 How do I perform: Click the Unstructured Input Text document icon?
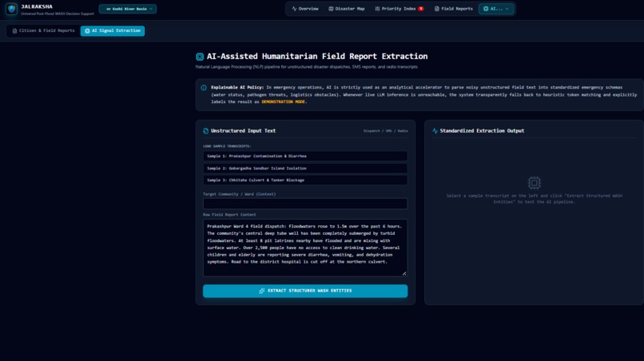point(206,131)
